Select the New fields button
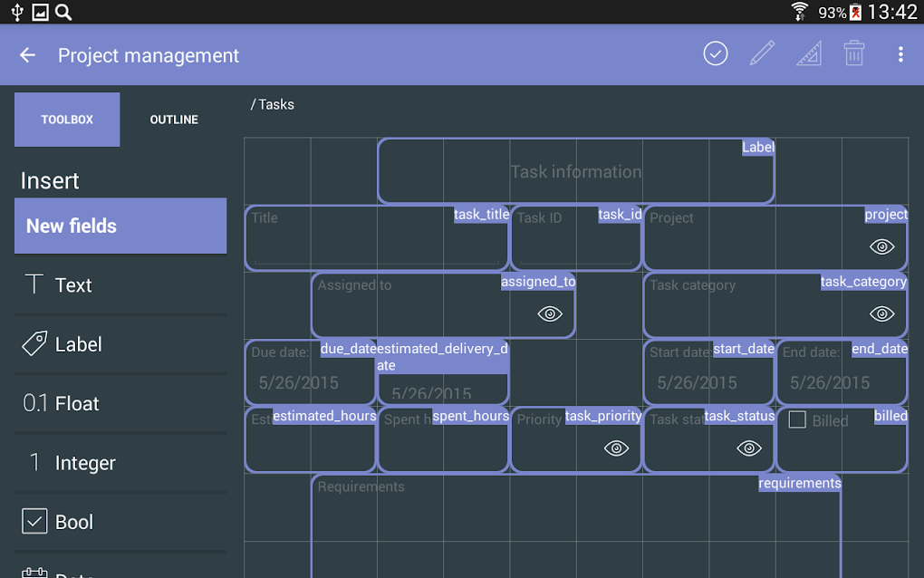The image size is (924, 578). click(x=120, y=226)
